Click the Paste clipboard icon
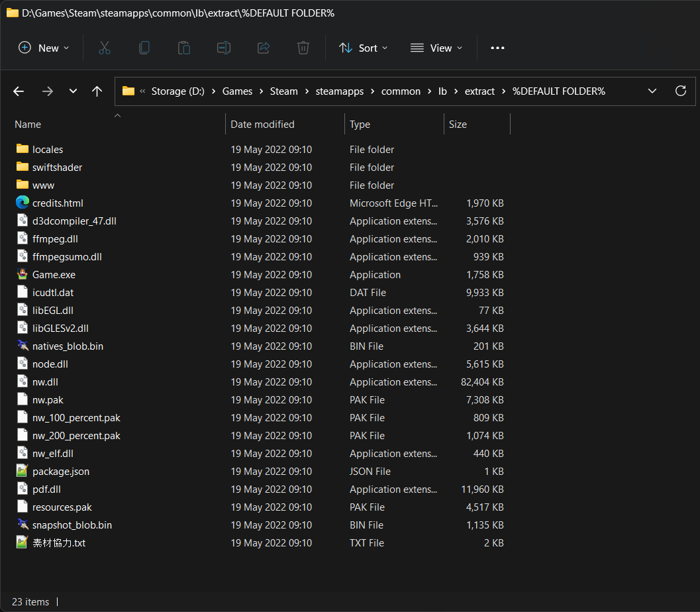Viewport: 700px width, 612px height. (183, 48)
